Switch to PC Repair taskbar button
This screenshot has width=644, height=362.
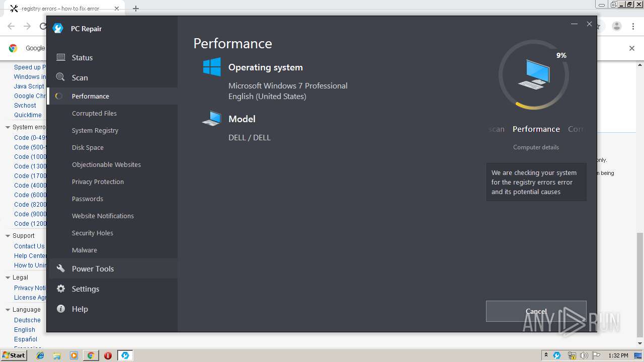(125, 355)
